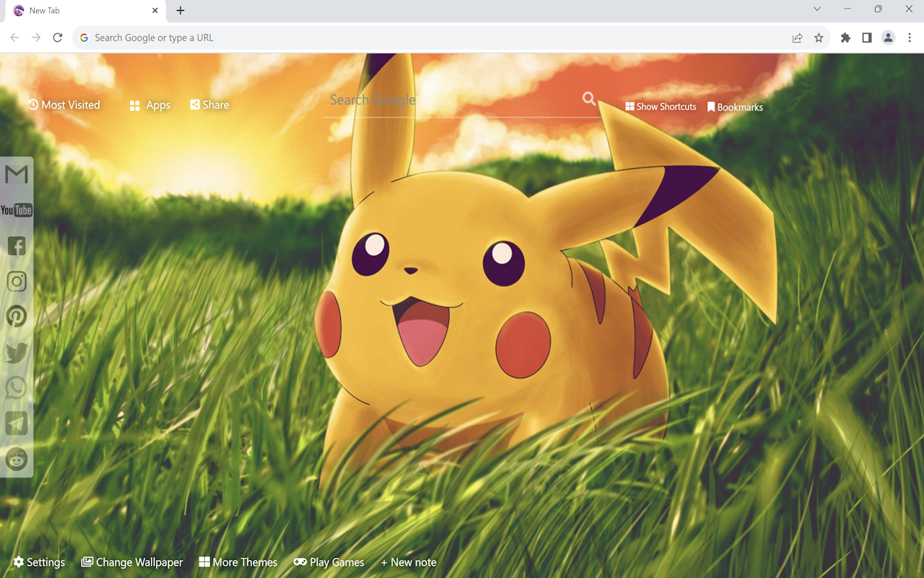Image resolution: width=924 pixels, height=578 pixels.
Task: Open a new browser tab
Action: coord(180,10)
